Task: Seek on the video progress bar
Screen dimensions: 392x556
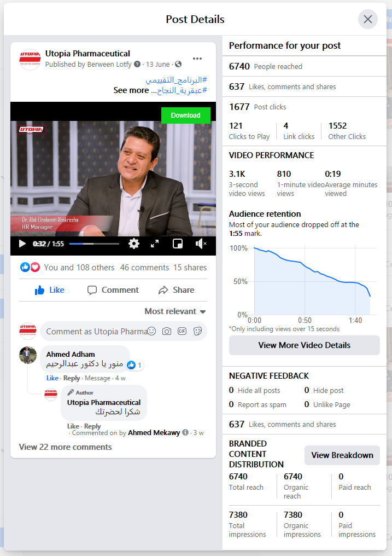Action: pos(94,244)
